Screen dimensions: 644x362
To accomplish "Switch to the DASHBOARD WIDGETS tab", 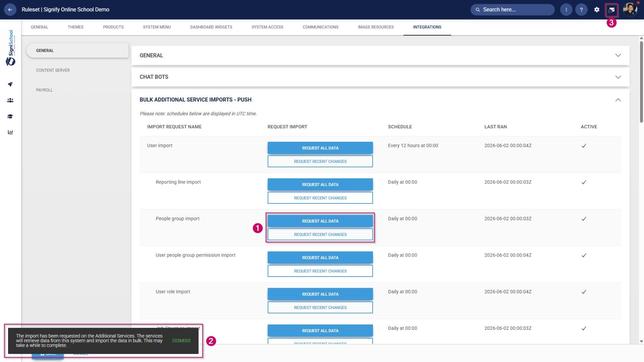I will [x=211, y=27].
